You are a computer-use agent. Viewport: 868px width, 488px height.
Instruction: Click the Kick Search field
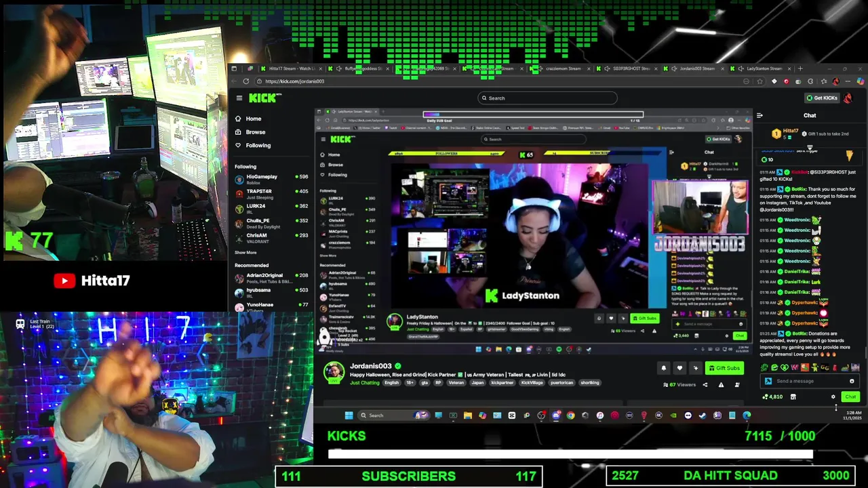(x=547, y=98)
